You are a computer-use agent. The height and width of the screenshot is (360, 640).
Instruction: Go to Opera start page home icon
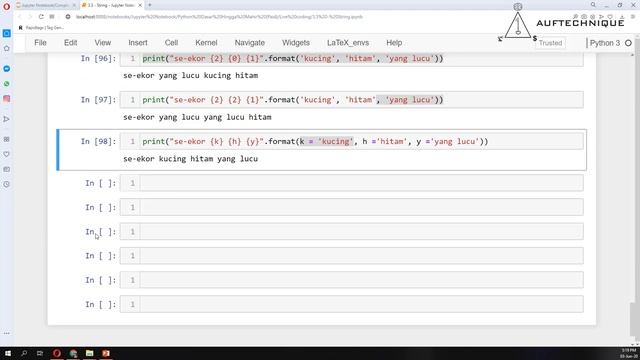pyautogui.click(x=7, y=48)
